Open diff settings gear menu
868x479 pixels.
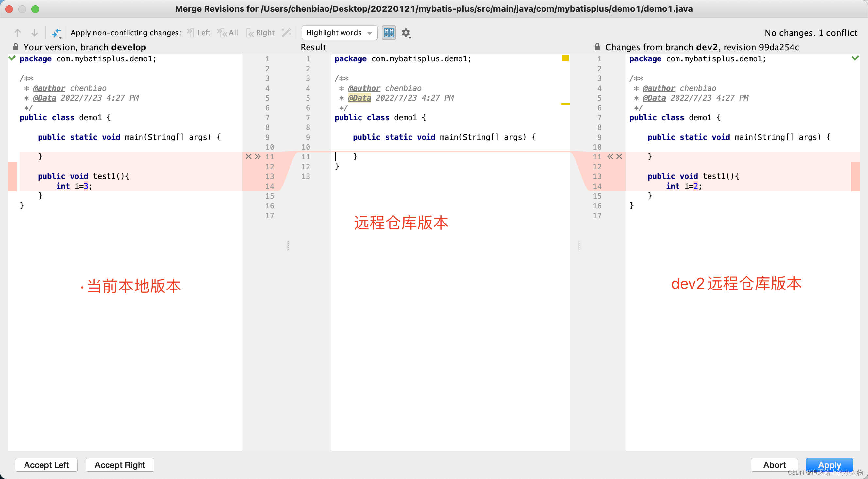pos(406,33)
